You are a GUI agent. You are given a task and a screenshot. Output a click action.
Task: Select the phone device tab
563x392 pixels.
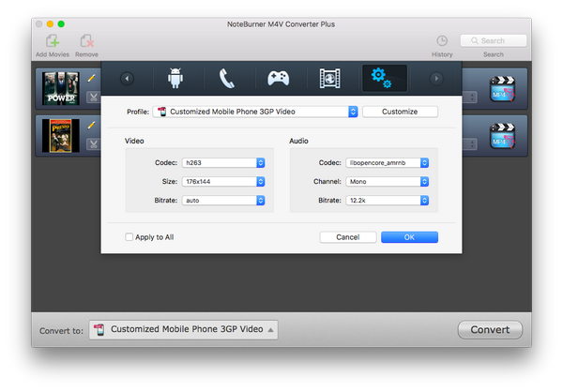pyautogui.click(x=226, y=79)
